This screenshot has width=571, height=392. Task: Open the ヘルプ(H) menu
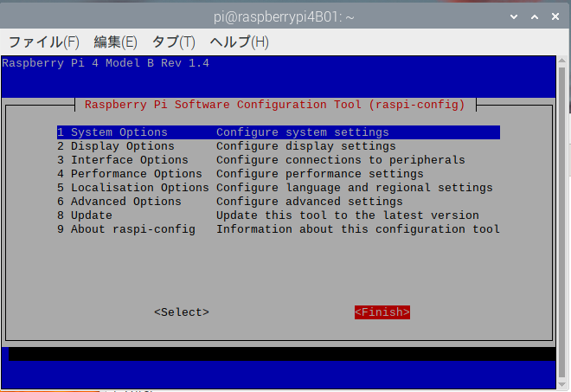[239, 42]
